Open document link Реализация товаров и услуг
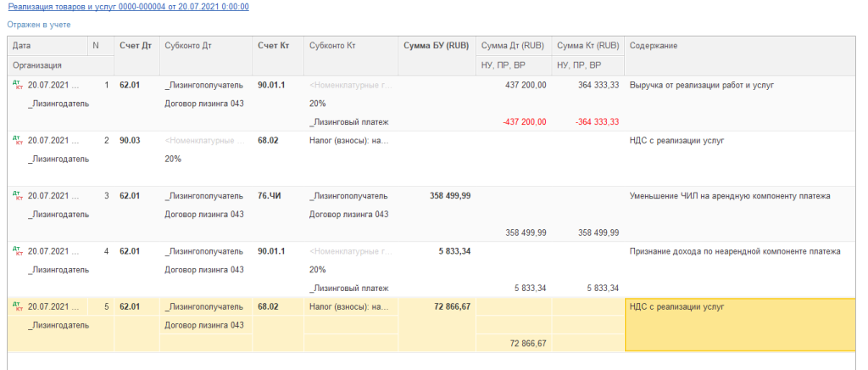 128,6
